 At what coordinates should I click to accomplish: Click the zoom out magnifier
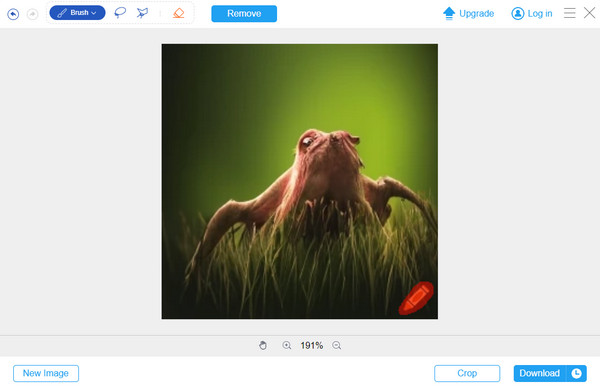(336, 345)
